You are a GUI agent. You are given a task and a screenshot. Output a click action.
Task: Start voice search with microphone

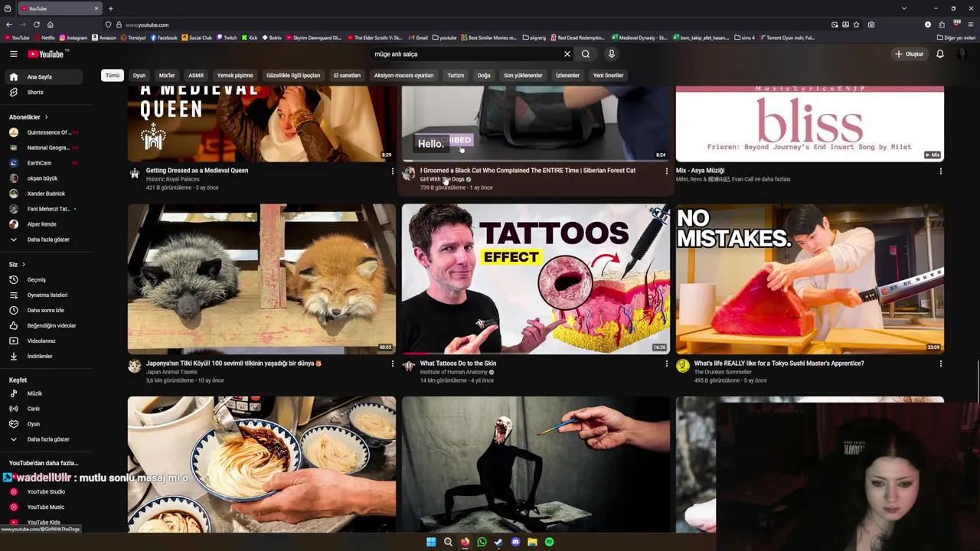coord(611,54)
